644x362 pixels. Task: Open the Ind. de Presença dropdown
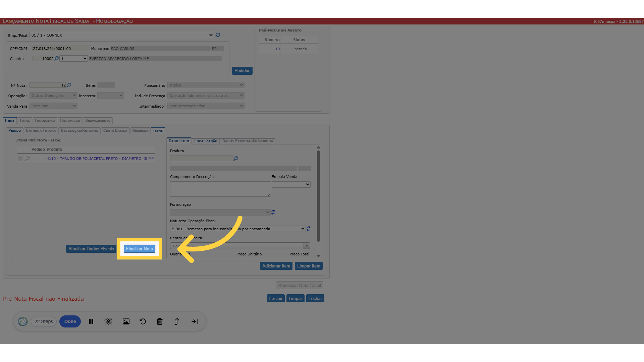coord(206,96)
